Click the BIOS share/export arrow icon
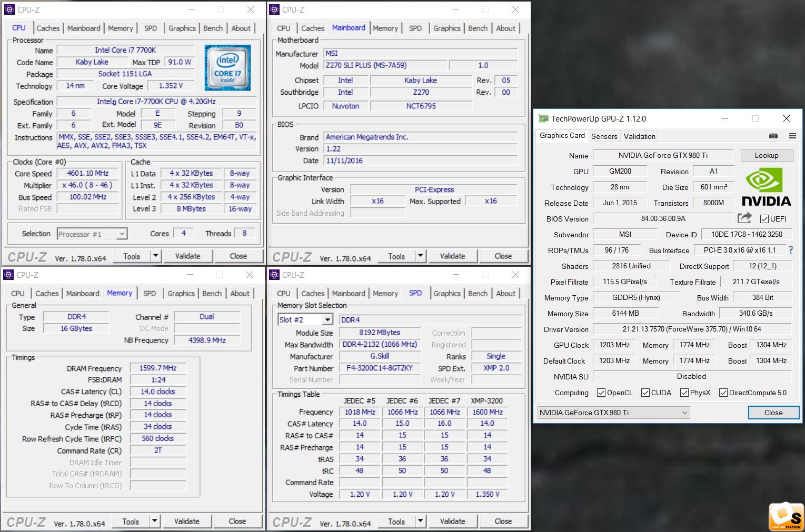Screen dimensions: 805x532 744,218
